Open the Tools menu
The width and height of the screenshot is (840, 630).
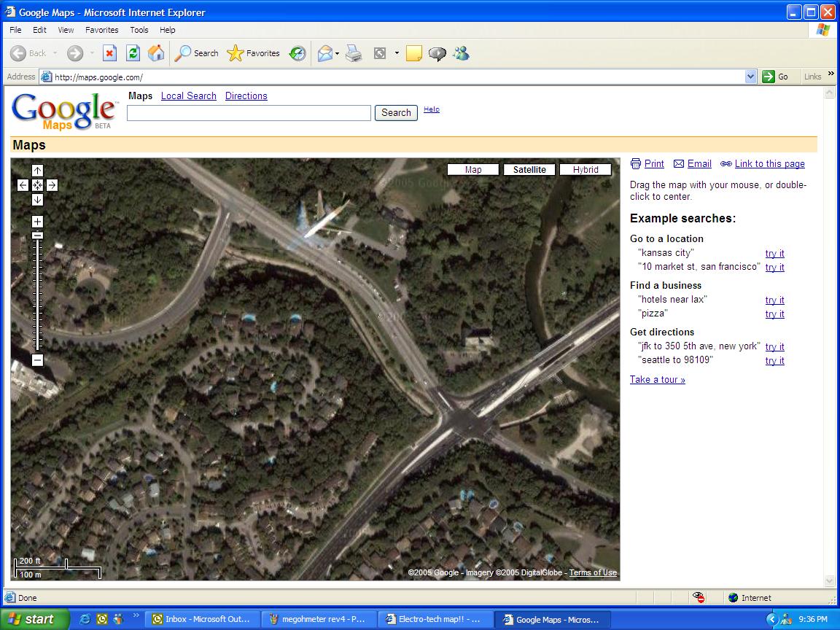[139, 30]
